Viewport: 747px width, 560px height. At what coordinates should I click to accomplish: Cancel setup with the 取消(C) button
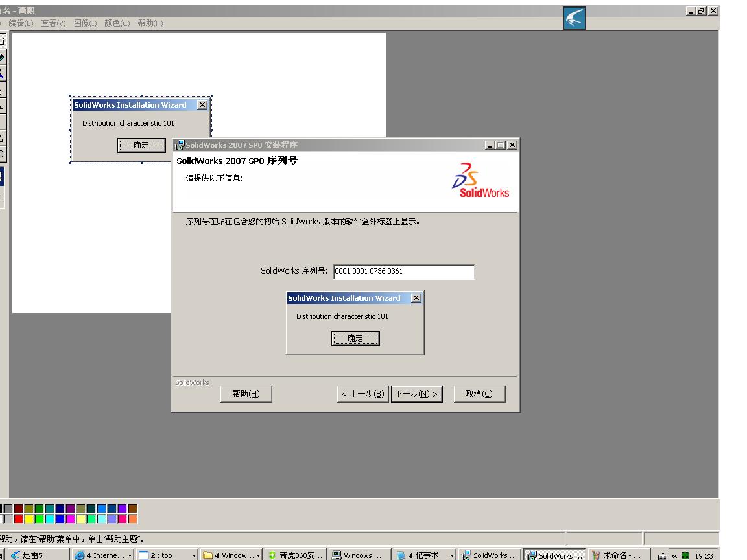(479, 394)
